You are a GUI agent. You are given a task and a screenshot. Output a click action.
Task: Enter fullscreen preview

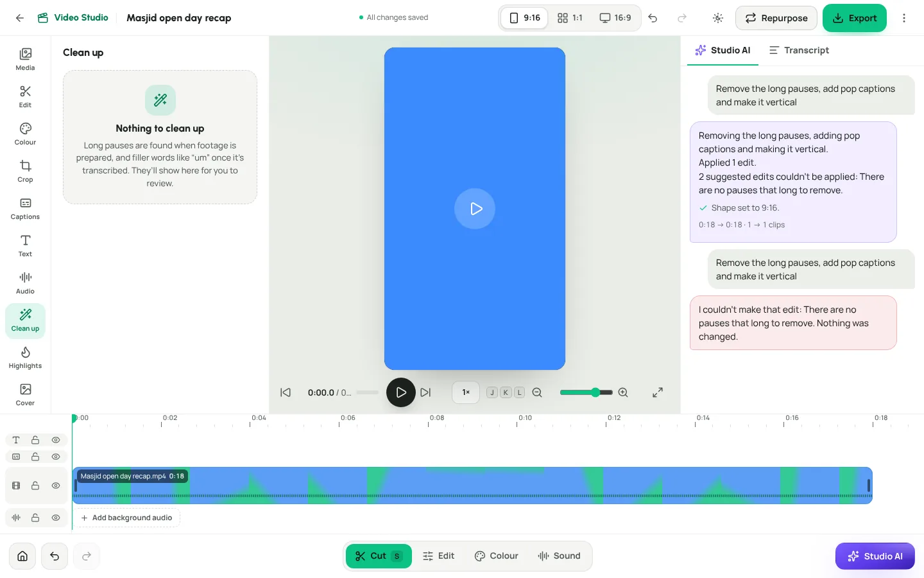coord(658,392)
